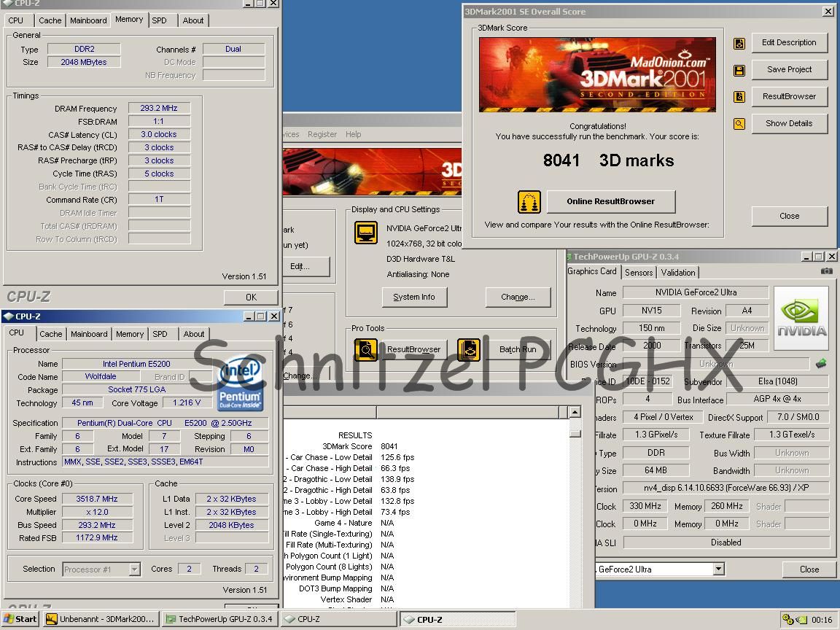
Task: Click Online ResultBrowser button
Action: point(611,201)
